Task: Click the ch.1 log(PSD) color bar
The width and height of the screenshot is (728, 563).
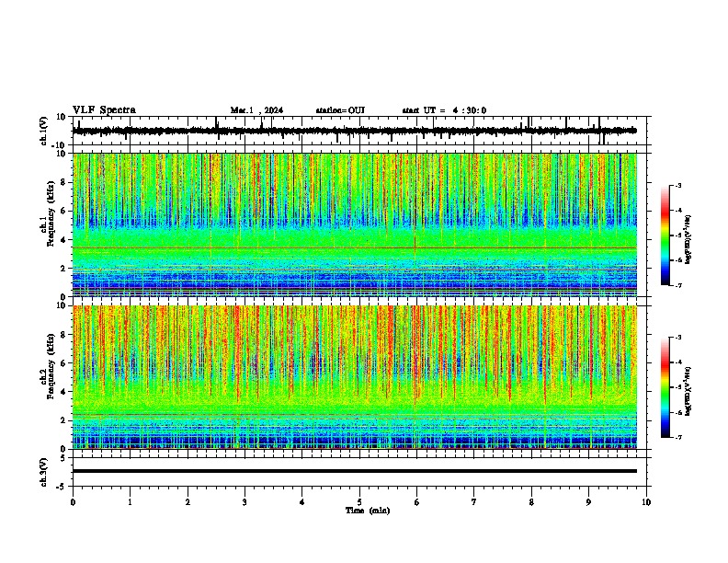Action: click(665, 236)
